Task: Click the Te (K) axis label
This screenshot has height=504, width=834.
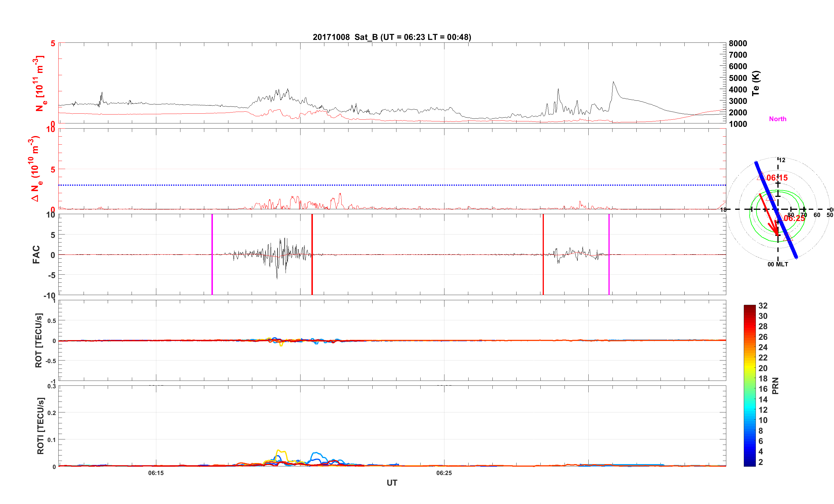Action: [756, 83]
